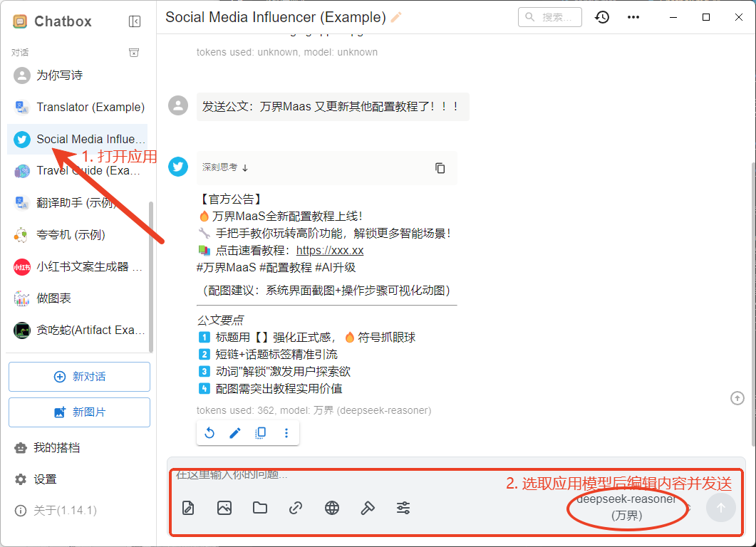Click the pencil icon to rename the conversation
756x547 pixels.
tap(396, 17)
